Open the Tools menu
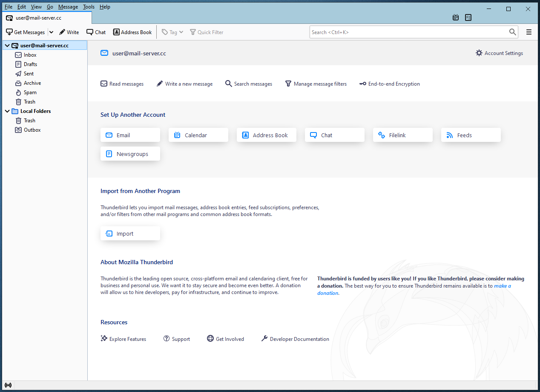This screenshot has height=392, width=540. 89,7
